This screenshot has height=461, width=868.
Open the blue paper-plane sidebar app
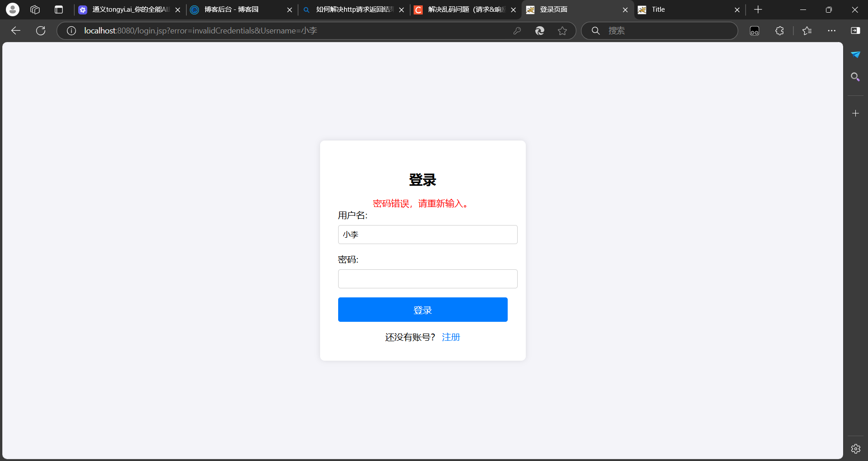[855, 54]
